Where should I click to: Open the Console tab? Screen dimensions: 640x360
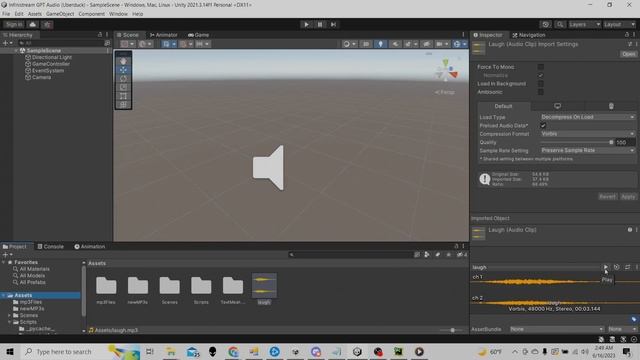point(51,247)
